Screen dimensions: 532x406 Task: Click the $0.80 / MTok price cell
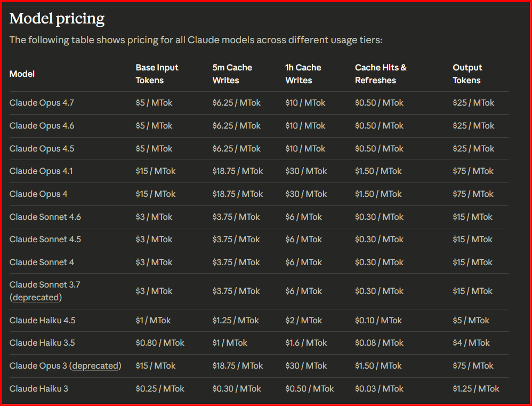tap(160, 343)
